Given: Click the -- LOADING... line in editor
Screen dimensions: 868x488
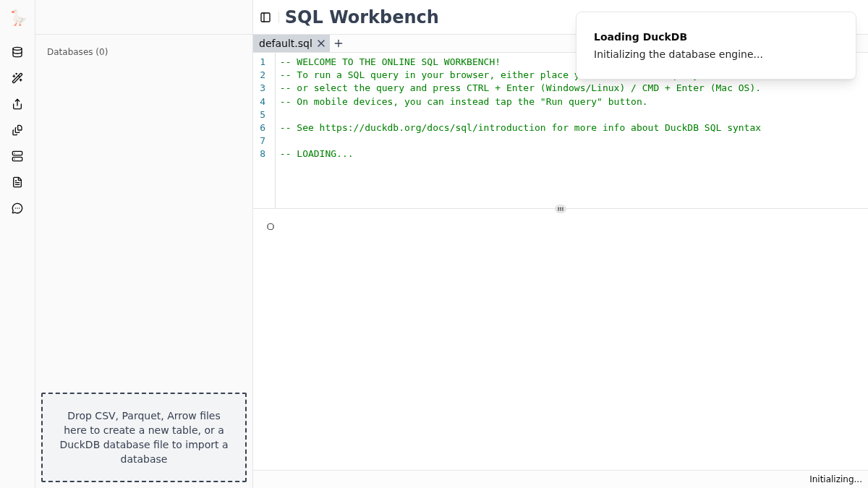Looking at the screenshot, I should (x=317, y=154).
